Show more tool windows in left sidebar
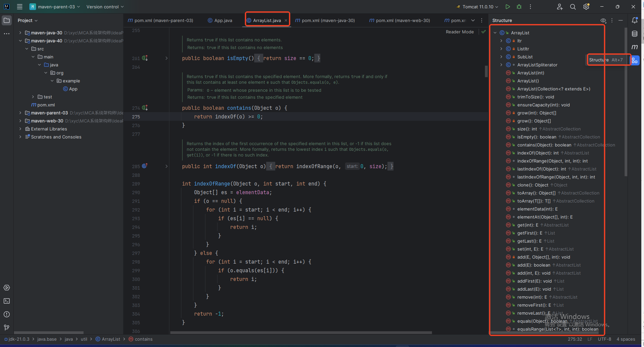The image size is (644, 347). [x=7, y=34]
